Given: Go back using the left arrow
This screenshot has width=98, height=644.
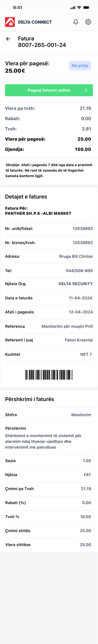Looking at the screenshot, I should tap(8, 39).
